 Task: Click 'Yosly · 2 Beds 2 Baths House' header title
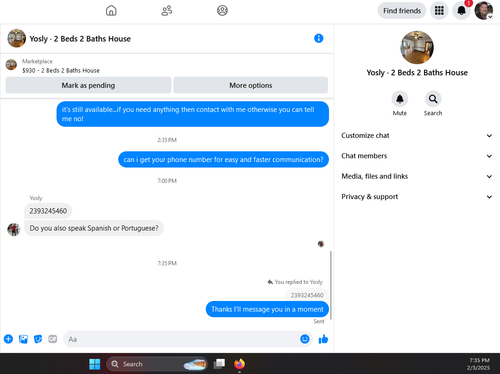click(x=80, y=39)
